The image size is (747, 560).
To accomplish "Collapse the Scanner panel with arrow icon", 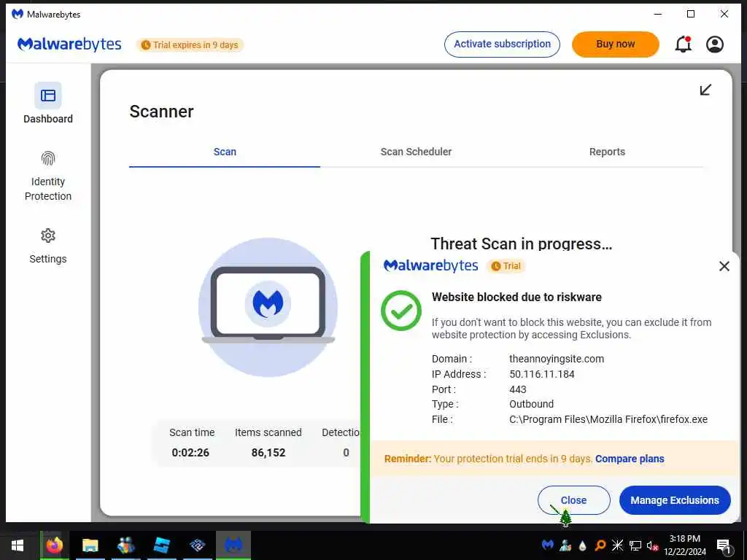I will point(705,90).
